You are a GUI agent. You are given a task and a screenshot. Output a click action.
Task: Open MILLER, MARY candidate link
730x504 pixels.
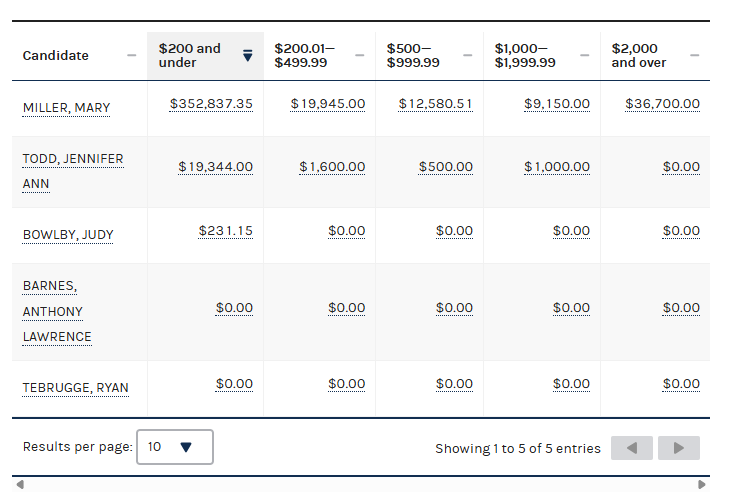[66, 108]
